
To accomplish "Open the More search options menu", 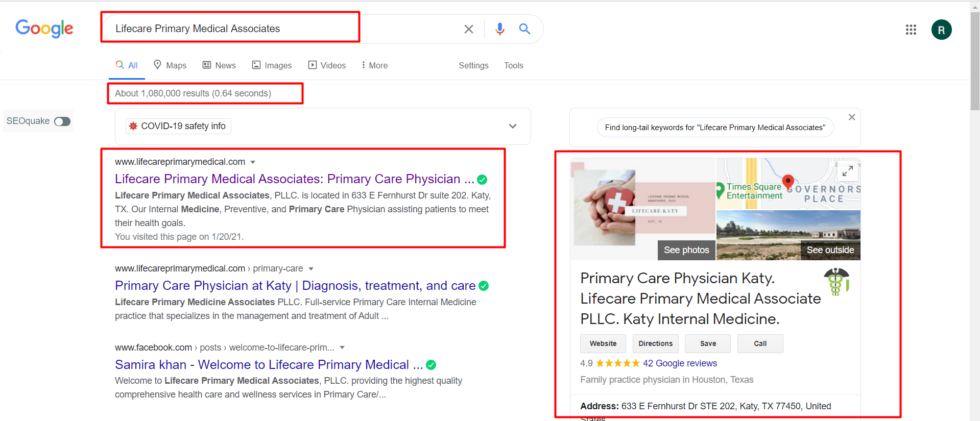I will (x=374, y=65).
